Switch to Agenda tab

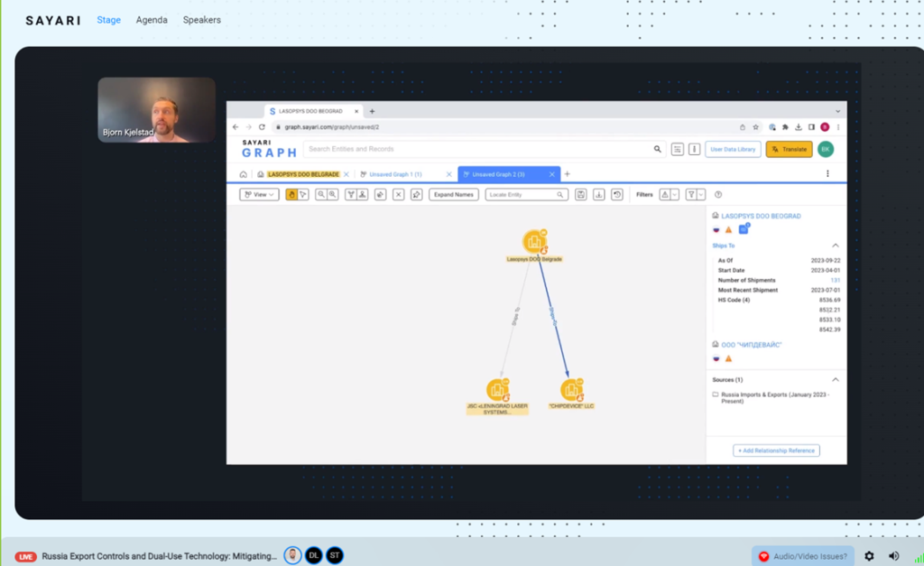[152, 20]
